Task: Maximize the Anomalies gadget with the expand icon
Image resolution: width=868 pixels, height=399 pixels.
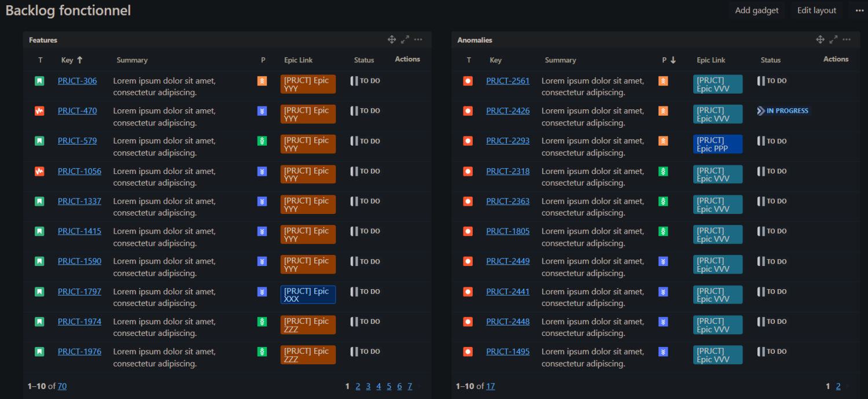Action: (833, 40)
